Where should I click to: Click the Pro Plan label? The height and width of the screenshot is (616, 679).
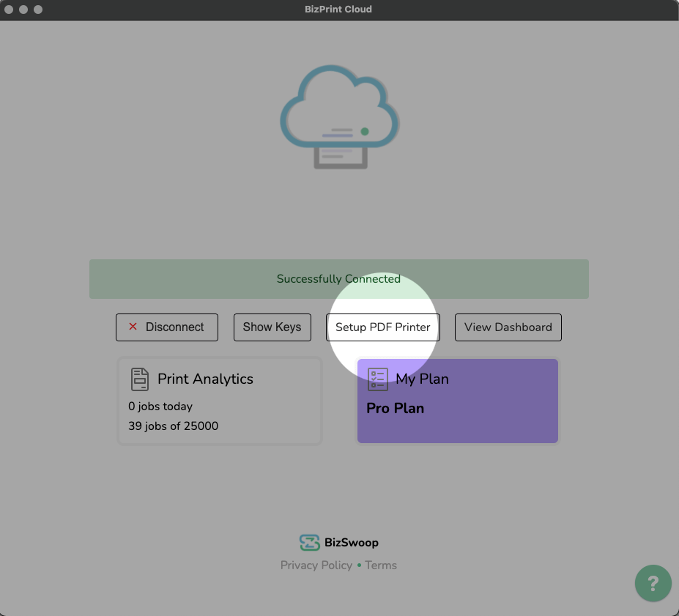point(395,408)
